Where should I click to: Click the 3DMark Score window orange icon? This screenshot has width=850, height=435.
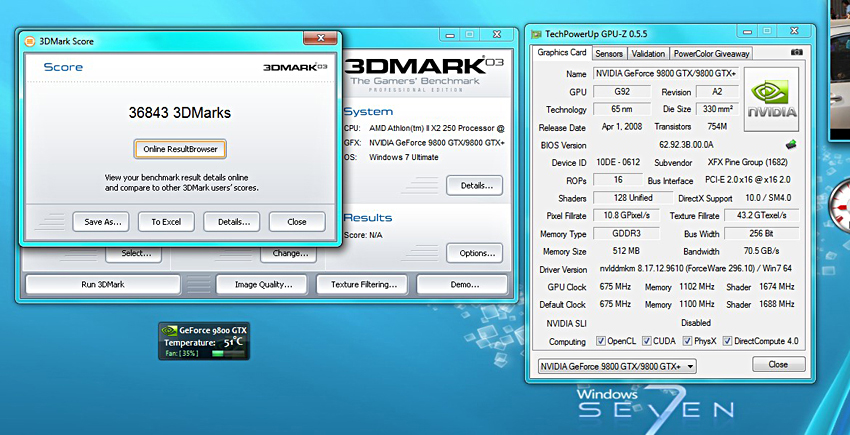[30, 41]
